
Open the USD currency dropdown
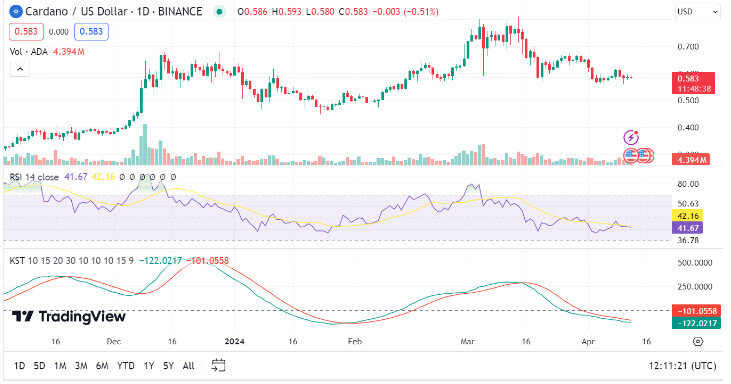coord(697,12)
